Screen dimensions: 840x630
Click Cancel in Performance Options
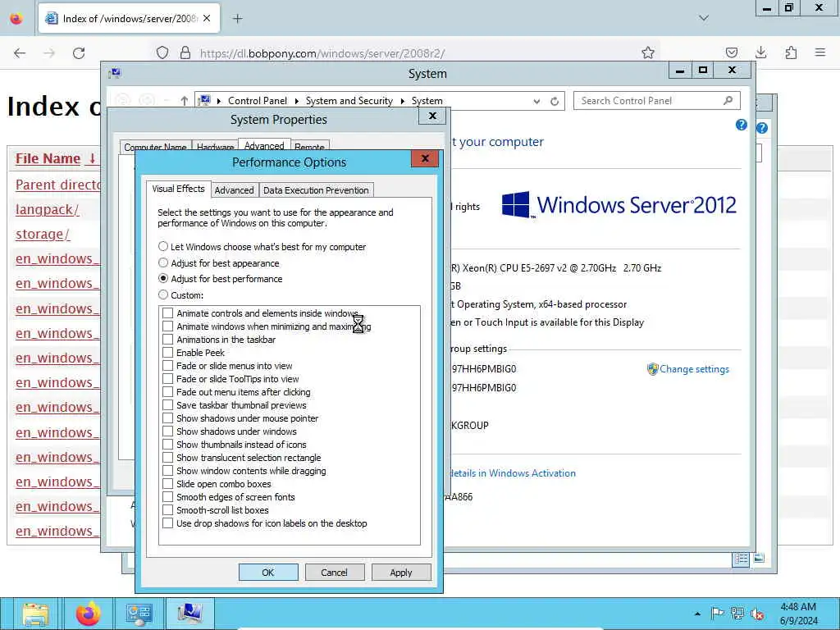click(x=335, y=572)
